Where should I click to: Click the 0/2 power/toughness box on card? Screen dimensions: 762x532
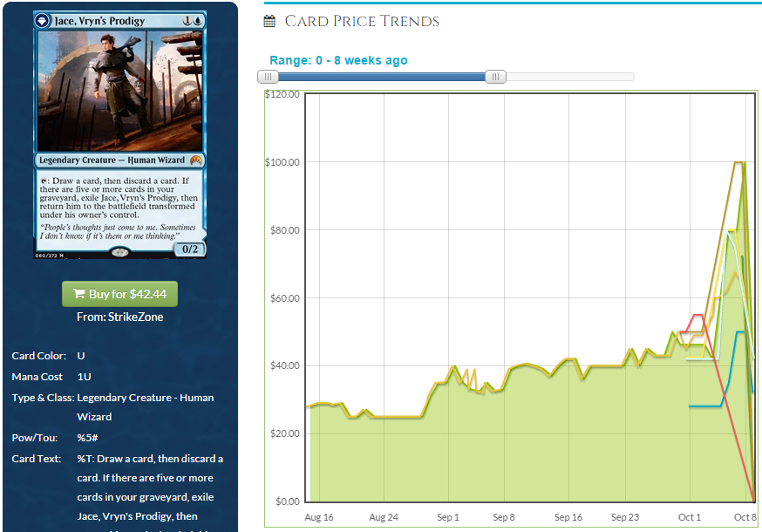pyautogui.click(x=190, y=249)
